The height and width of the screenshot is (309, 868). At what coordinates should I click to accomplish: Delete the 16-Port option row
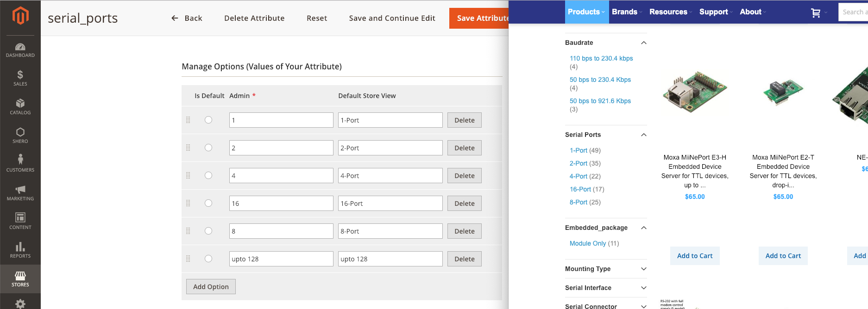465,203
